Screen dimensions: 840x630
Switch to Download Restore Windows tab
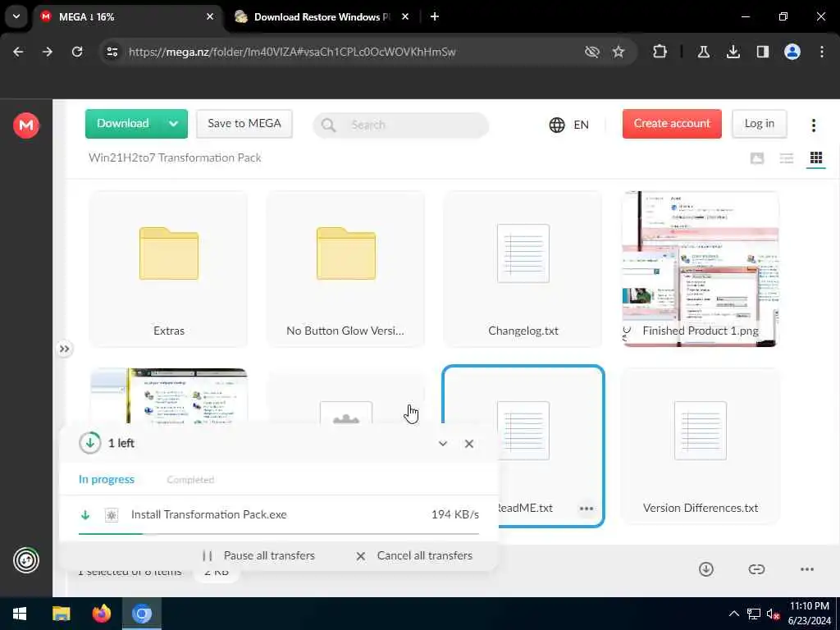tap(322, 17)
